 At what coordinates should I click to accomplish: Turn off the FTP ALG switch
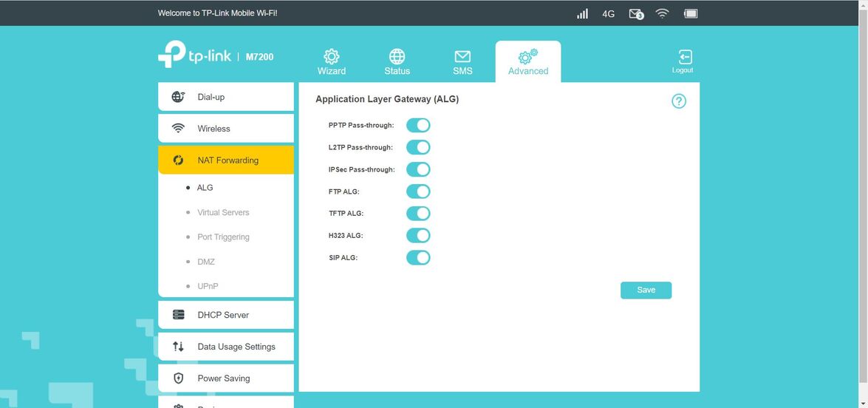[x=418, y=191]
